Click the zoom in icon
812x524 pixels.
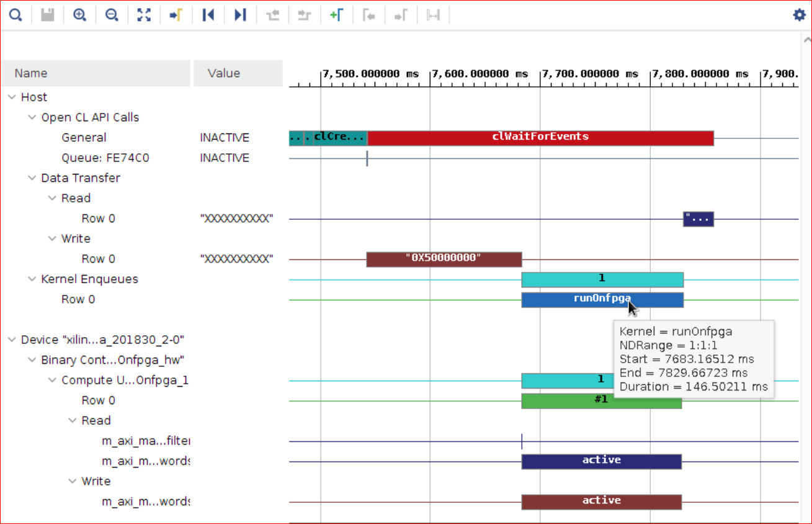[79, 15]
